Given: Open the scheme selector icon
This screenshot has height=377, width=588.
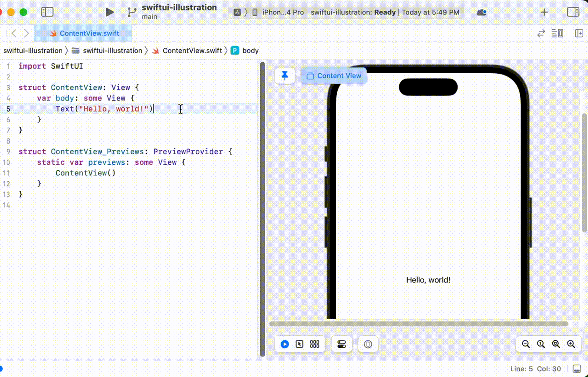Looking at the screenshot, I should [237, 12].
